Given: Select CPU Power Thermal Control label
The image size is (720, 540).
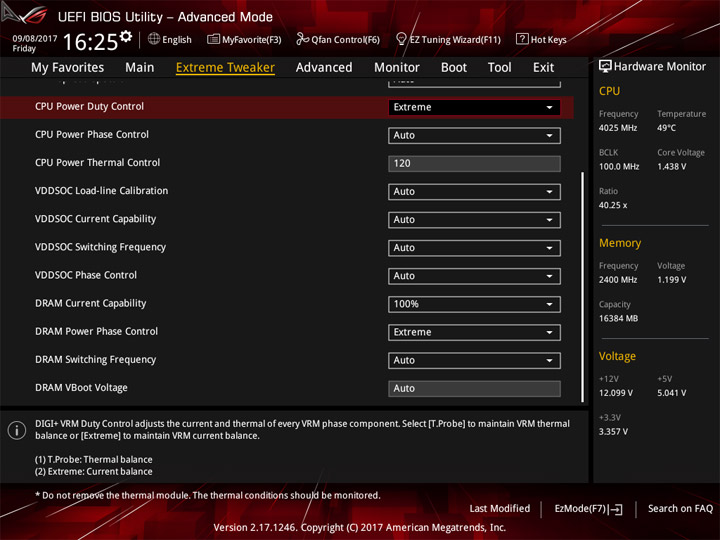Looking at the screenshot, I should (x=97, y=163).
